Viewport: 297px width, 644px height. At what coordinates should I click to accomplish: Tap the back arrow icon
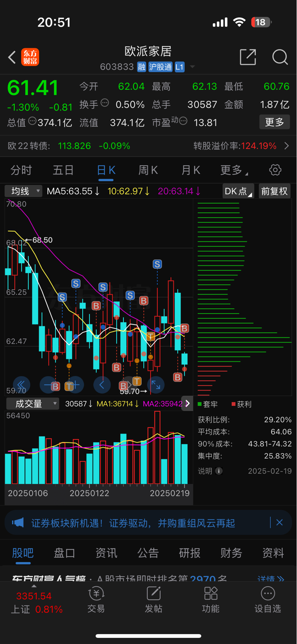click(12, 57)
